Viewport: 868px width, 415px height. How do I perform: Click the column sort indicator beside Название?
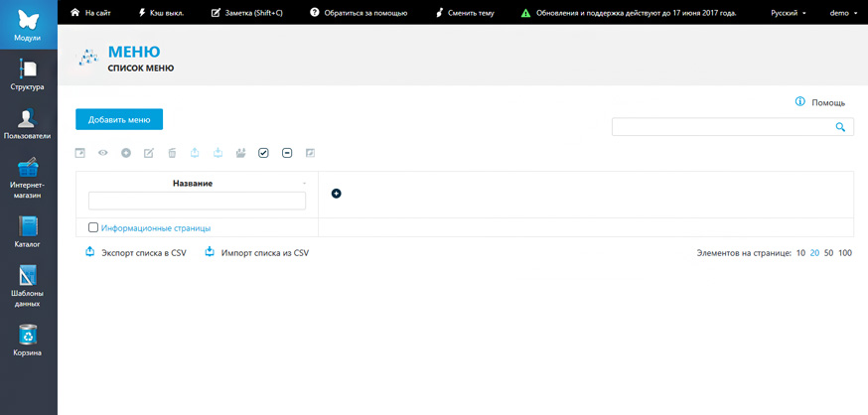pyautogui.click(x=305, y=183)
